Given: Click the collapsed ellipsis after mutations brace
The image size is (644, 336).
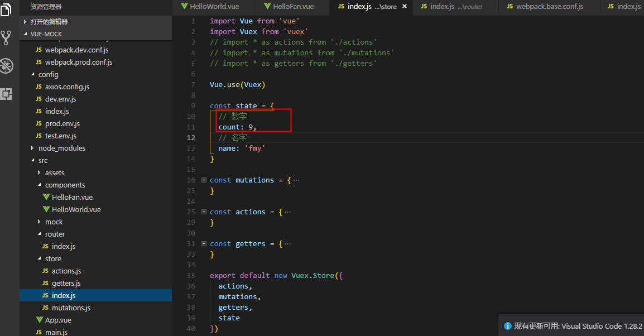Looking at the screenshot, I should (x=296, y=180).
